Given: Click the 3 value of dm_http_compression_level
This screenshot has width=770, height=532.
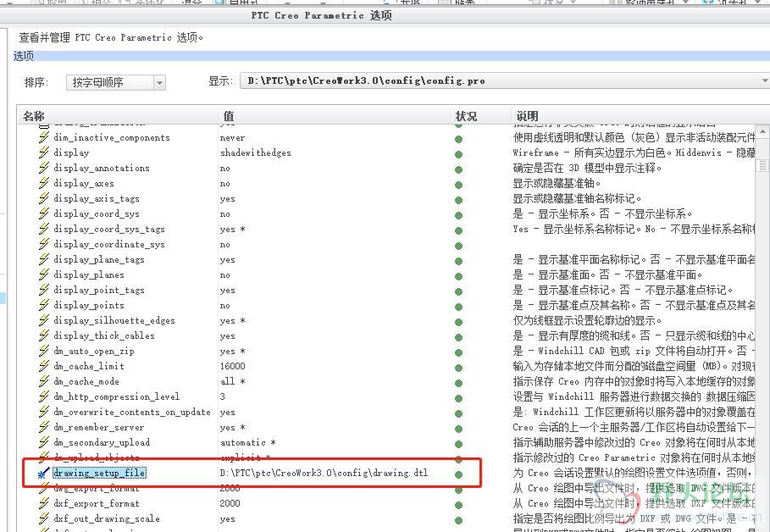Looking at the screenshot, I should pos(223,396).
